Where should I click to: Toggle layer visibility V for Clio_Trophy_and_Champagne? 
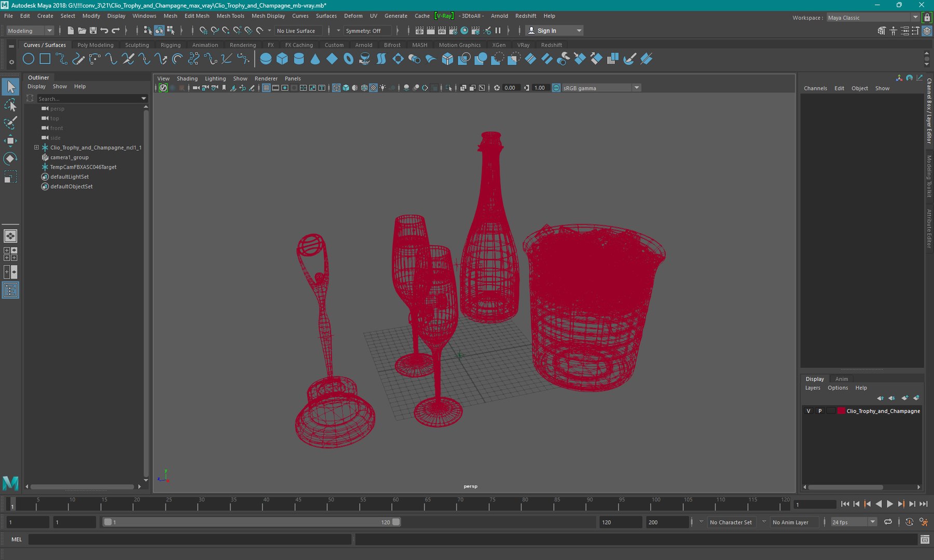click(x=808, y=411)
